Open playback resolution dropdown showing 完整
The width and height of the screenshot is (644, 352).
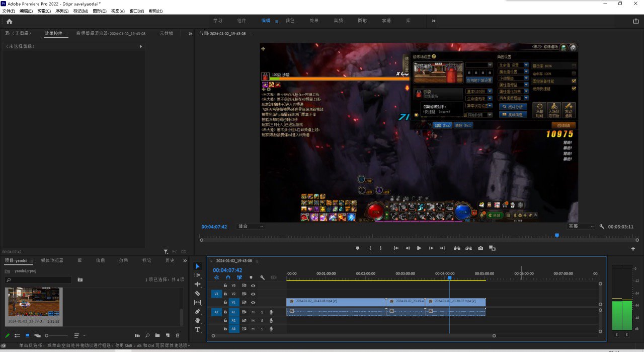coord(581,227)
